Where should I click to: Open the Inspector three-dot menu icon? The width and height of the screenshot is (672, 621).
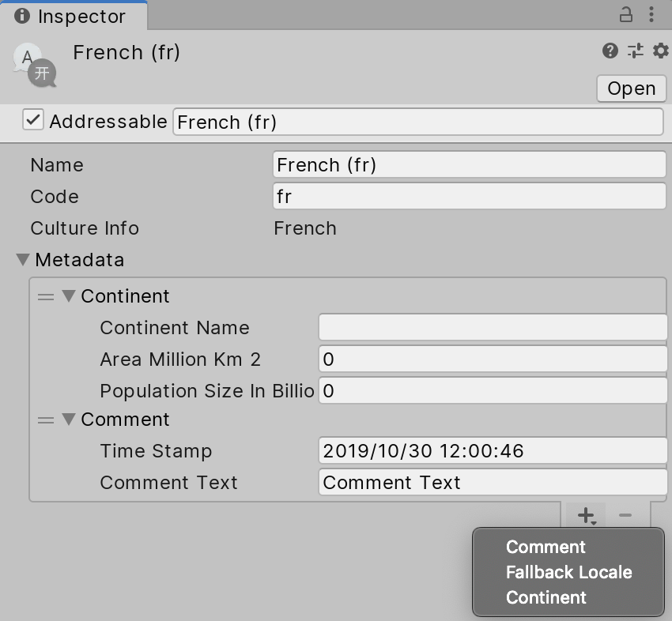(651, 15)
